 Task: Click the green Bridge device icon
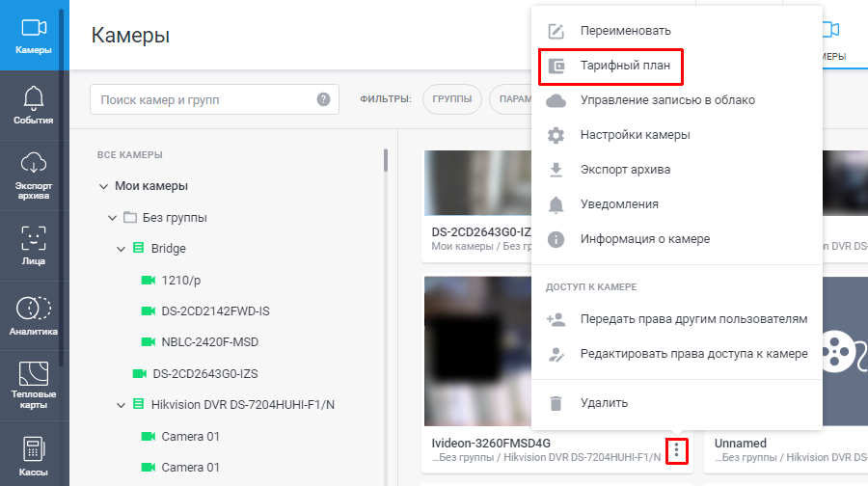[x=138, y=248]
